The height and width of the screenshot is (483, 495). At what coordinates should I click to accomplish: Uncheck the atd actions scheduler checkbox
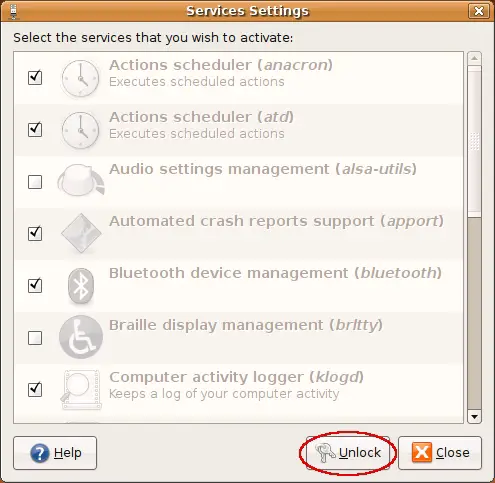(35, 130)
